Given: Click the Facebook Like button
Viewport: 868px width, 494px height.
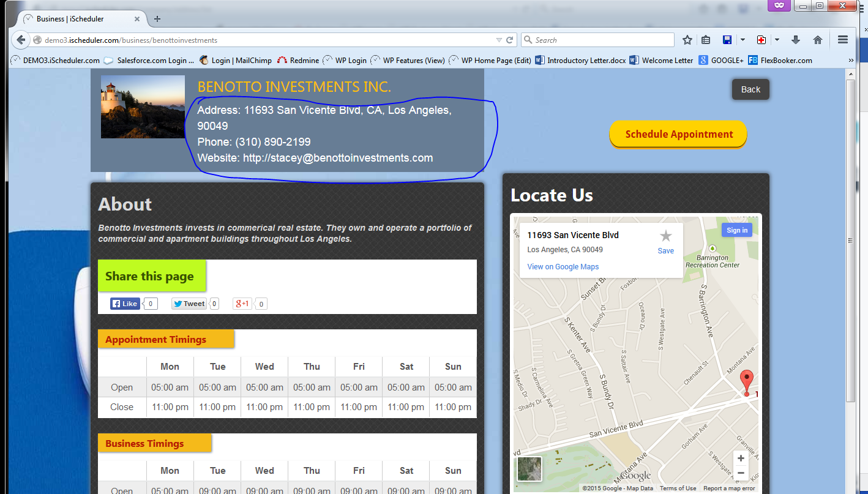Looking at the screenshot, I should tap(125, 304).
